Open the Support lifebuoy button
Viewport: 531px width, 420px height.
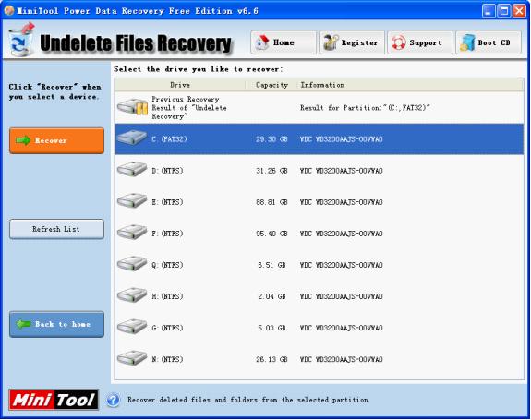point(420,42)
